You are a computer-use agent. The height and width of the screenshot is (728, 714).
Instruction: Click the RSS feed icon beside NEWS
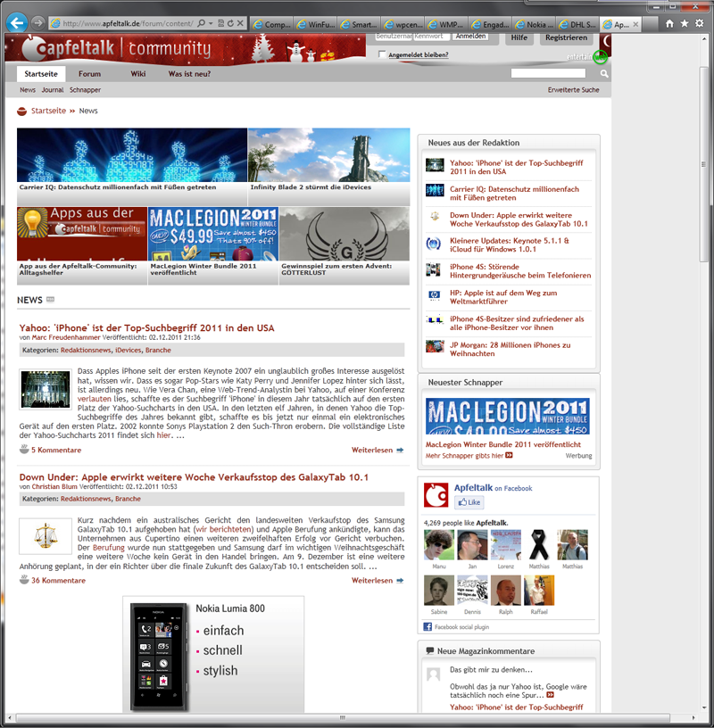pos(50,300)
